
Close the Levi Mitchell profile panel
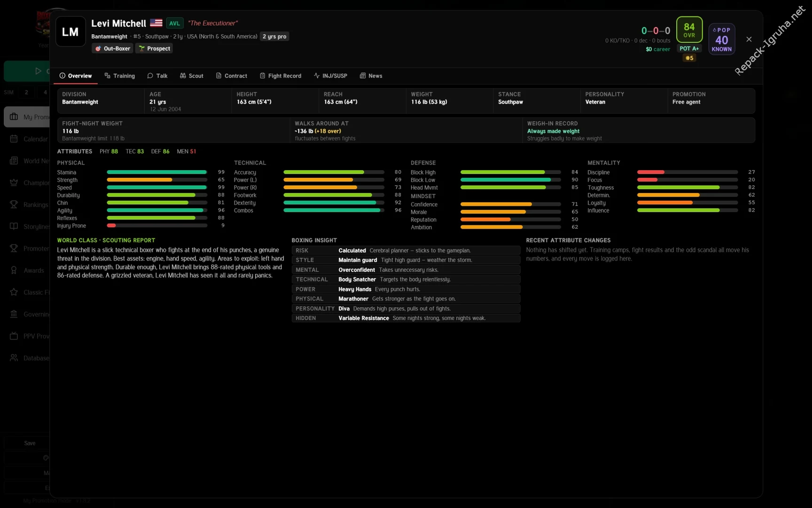pyautogui.click(x=749, y=39)
